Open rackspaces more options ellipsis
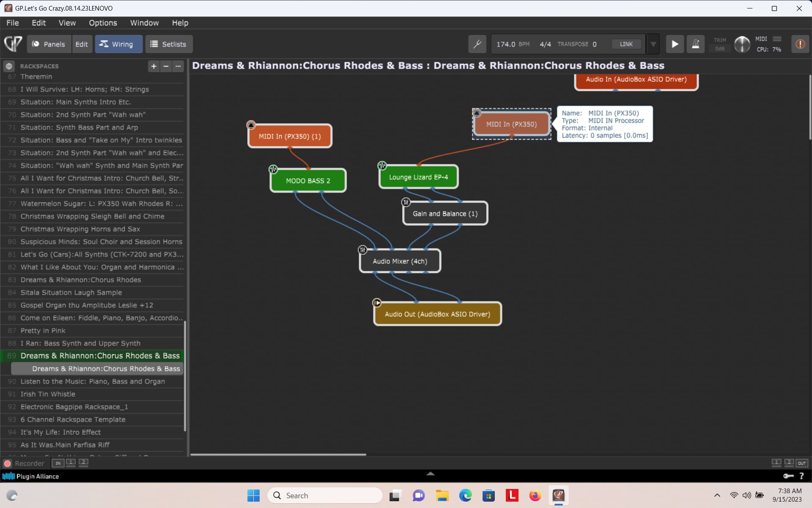This screenshot has height=508, width=812. [178, 66]
